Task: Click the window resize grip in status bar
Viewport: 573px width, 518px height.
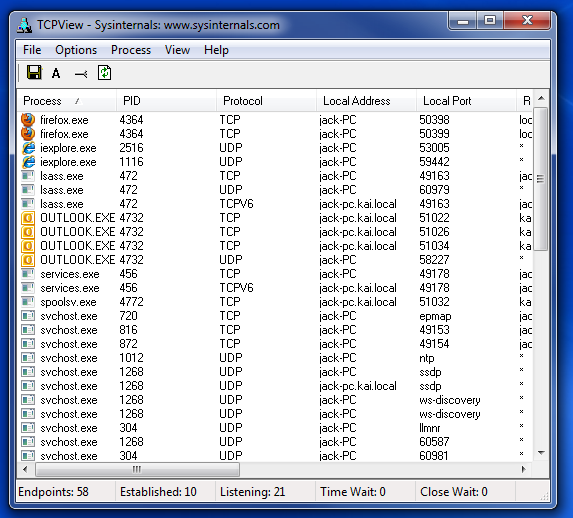Action: [544, 496]
